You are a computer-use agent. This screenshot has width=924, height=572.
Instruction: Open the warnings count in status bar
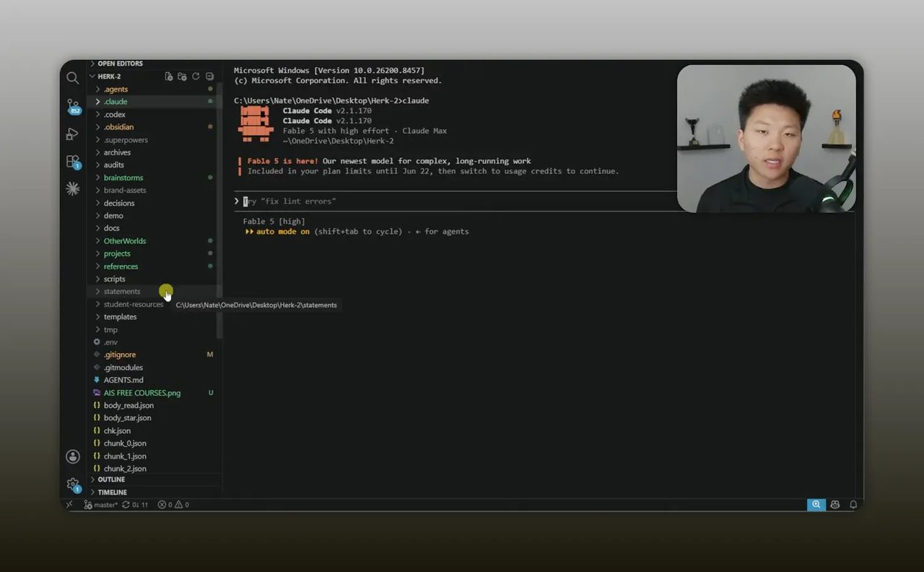click(x=183, y=505)
